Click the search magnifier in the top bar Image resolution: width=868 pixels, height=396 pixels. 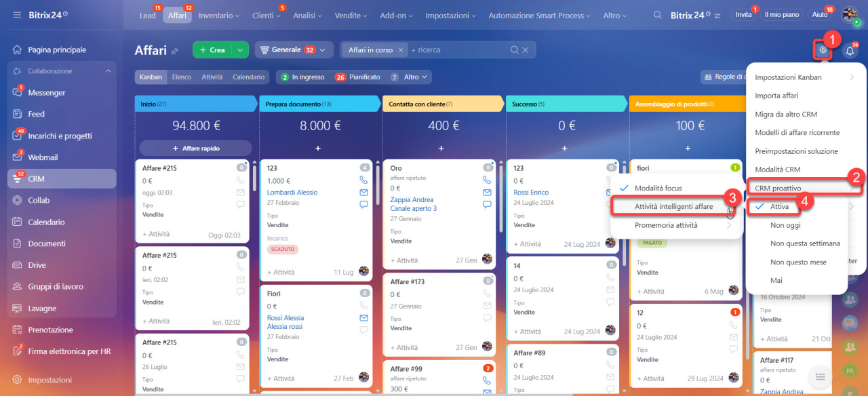[657, 15]
